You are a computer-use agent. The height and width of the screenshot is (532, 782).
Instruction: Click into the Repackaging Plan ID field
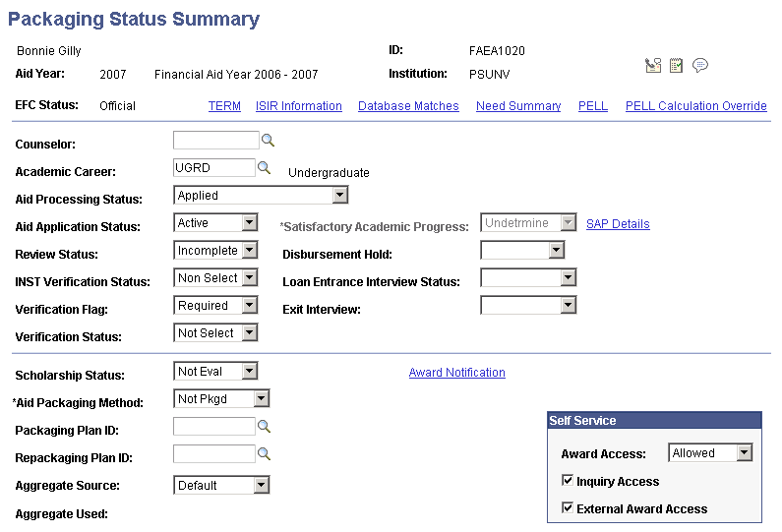214,453
